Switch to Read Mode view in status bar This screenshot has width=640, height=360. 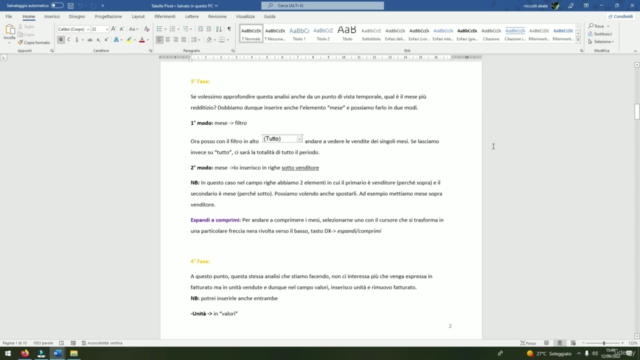tap(547, 343)
